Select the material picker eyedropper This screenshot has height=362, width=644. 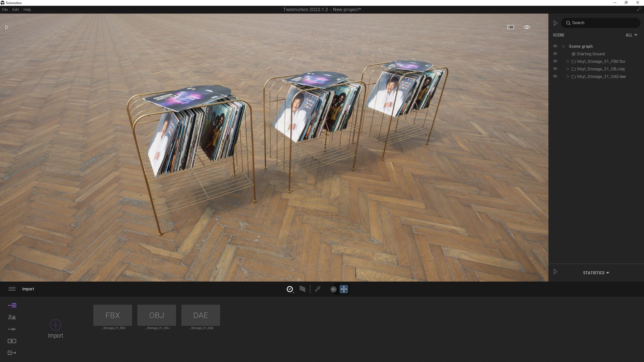click(318, 289)
